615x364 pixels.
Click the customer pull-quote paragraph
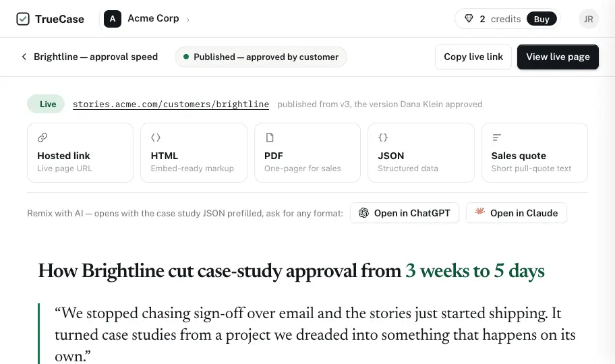click(x=315, y=334)
